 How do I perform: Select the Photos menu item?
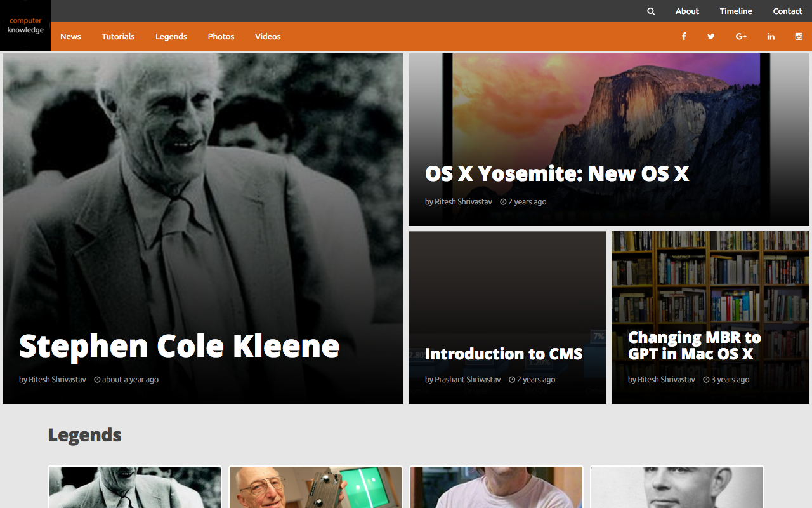pyautogui.click(x=221, y=36)
